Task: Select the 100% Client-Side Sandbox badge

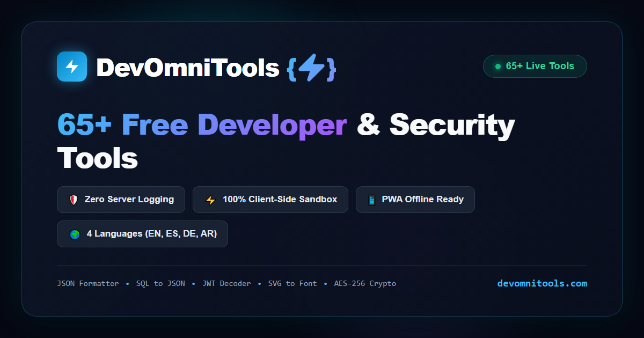Action: (x=270, y=200)
